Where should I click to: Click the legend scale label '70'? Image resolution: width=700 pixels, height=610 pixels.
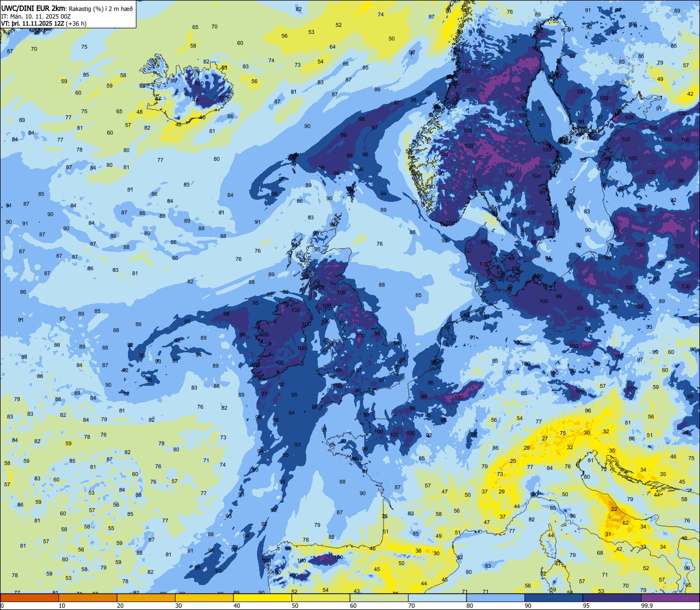coord(411,606)
